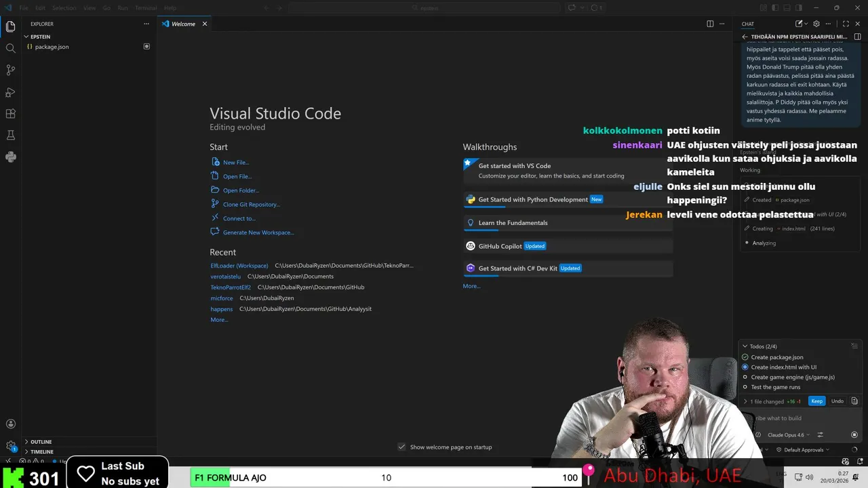Open package.json reference in chat
Viewport: 868px width, 488px height.
click(791, 200)
